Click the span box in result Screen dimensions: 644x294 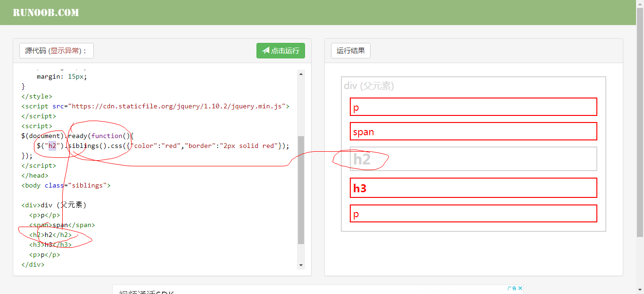click(473, 131)
